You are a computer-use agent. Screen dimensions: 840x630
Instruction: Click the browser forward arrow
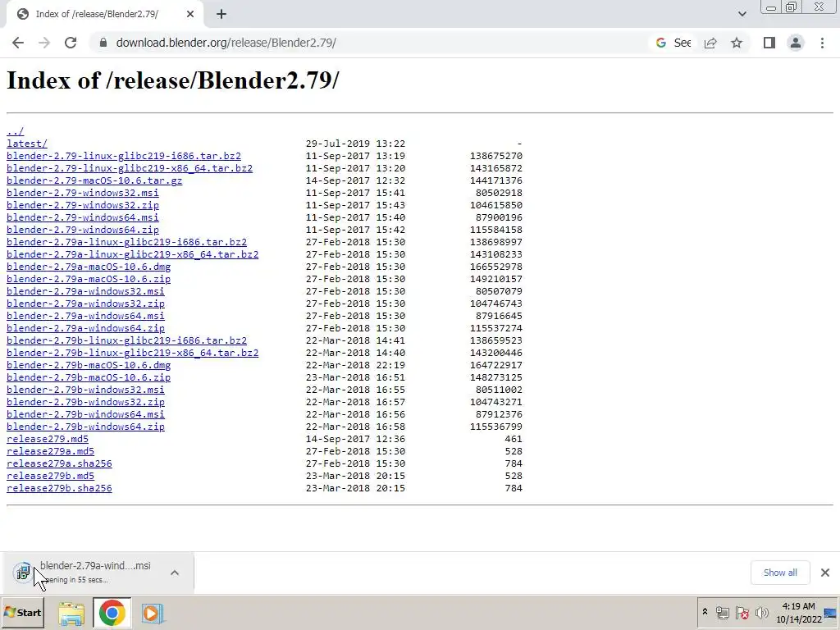pyautogui.click(x=44, y=43)
